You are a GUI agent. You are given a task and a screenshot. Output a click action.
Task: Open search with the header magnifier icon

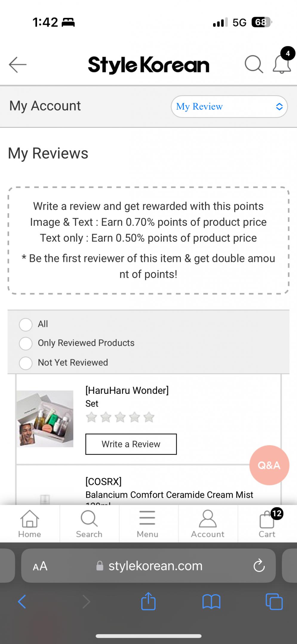pyautogui.click(x=254, y=64)
